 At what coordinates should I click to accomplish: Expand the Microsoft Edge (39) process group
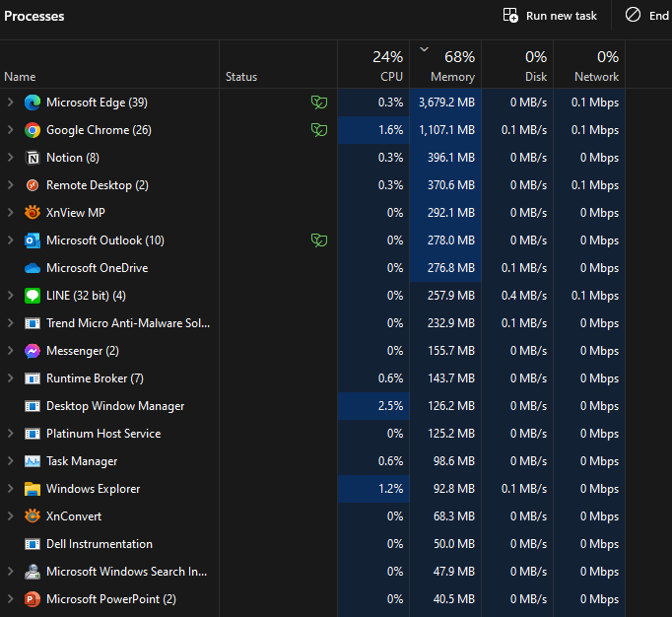coord(10,103)
